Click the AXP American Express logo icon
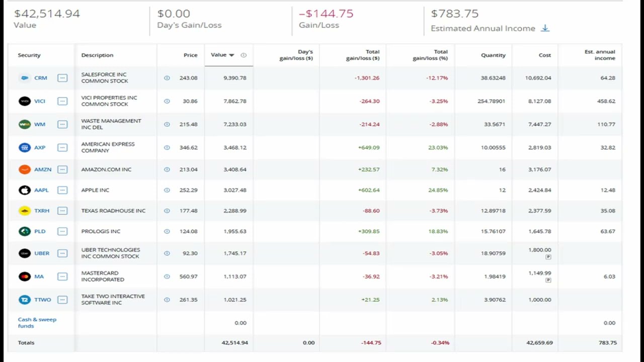 pos(25,147)
